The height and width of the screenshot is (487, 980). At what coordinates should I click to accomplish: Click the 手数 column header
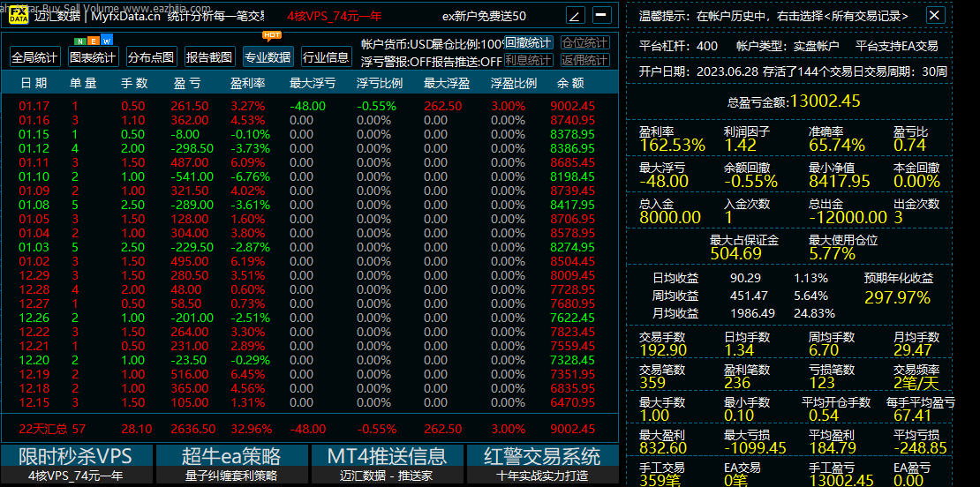tap(133, 82)
